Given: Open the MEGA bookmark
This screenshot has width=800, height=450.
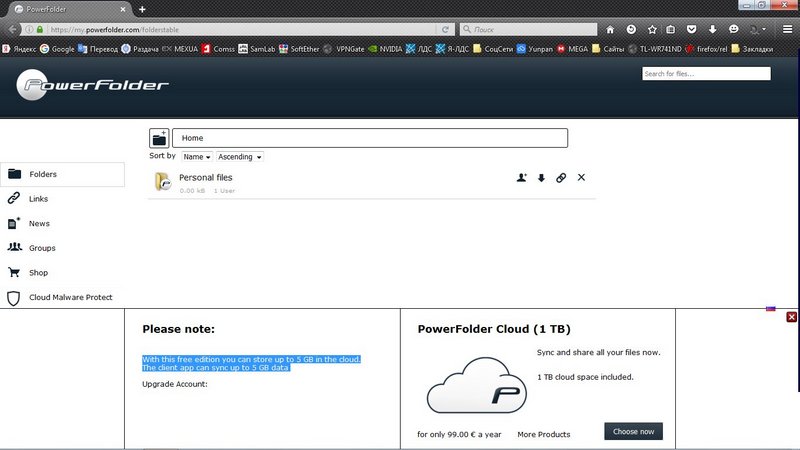Looking at the screenshot, I should click(572, 49).
